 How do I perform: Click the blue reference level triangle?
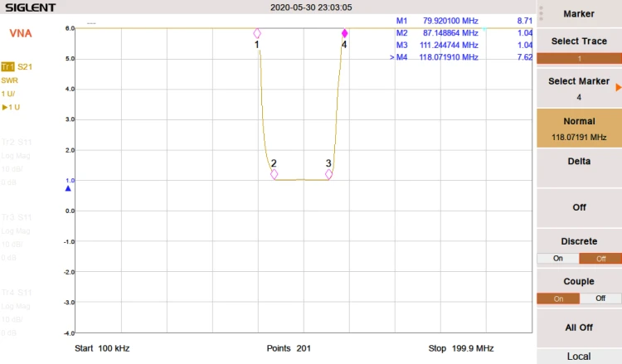[68, 188]
